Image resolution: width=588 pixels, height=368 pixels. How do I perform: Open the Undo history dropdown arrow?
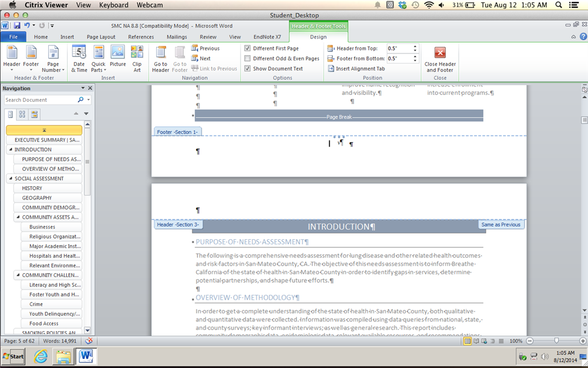(34, 25)
